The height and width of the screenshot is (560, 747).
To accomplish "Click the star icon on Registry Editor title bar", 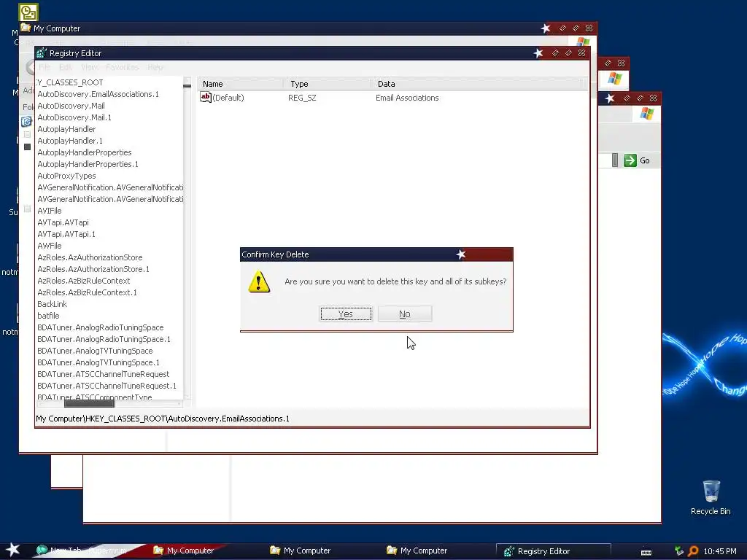I will (x=538, y=52).
